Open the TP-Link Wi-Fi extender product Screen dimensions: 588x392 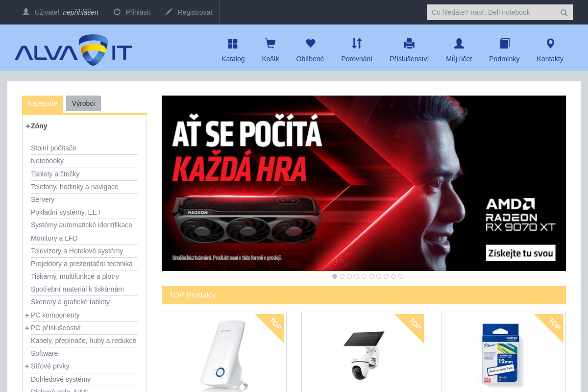point(224,355)
